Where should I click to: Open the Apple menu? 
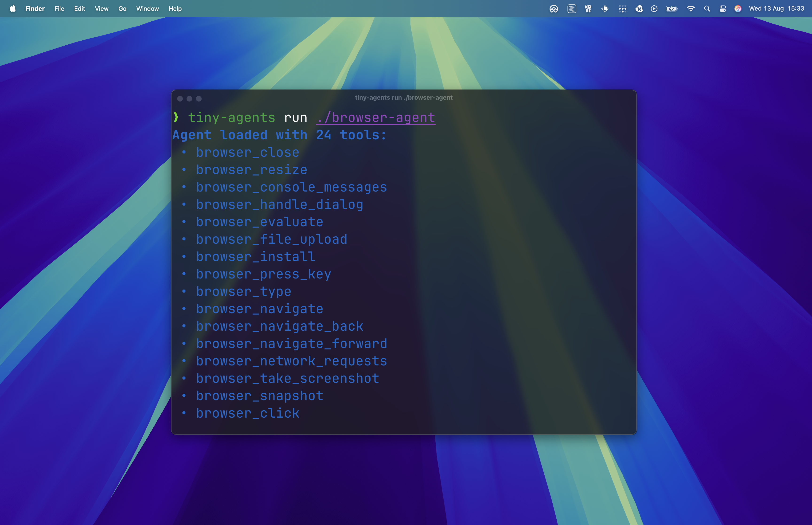pyautogui.click(x=13, y=8)
